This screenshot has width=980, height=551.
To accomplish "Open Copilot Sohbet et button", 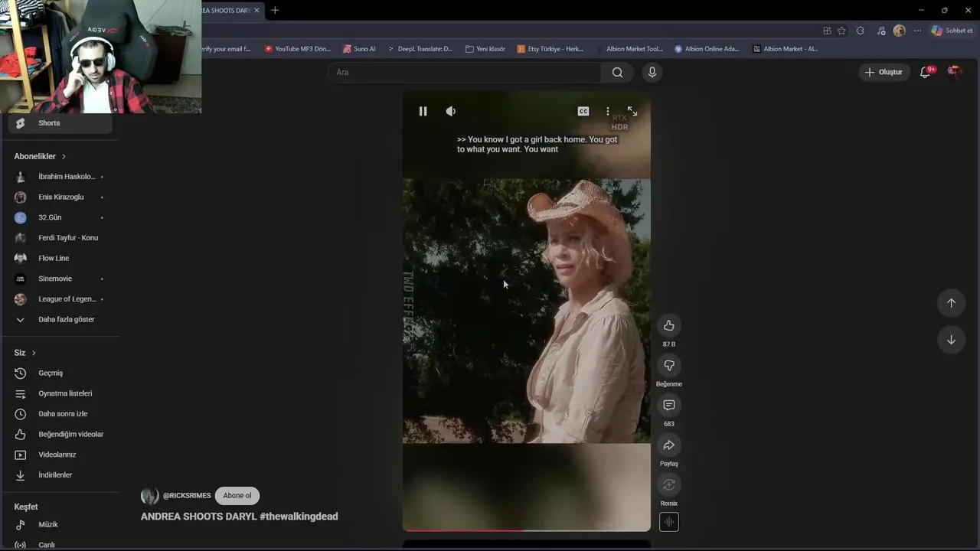I will 952,31.
